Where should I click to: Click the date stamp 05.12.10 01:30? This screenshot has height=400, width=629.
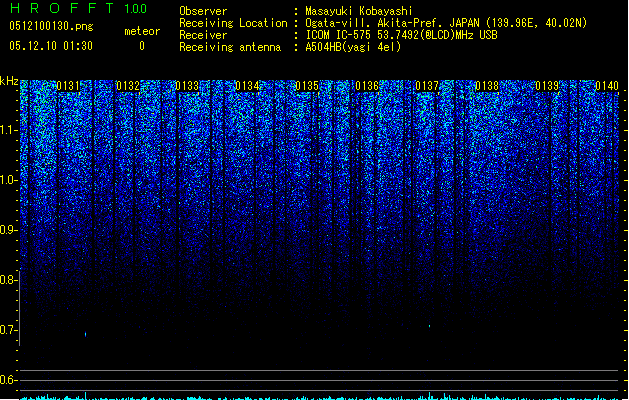[51, 46]
